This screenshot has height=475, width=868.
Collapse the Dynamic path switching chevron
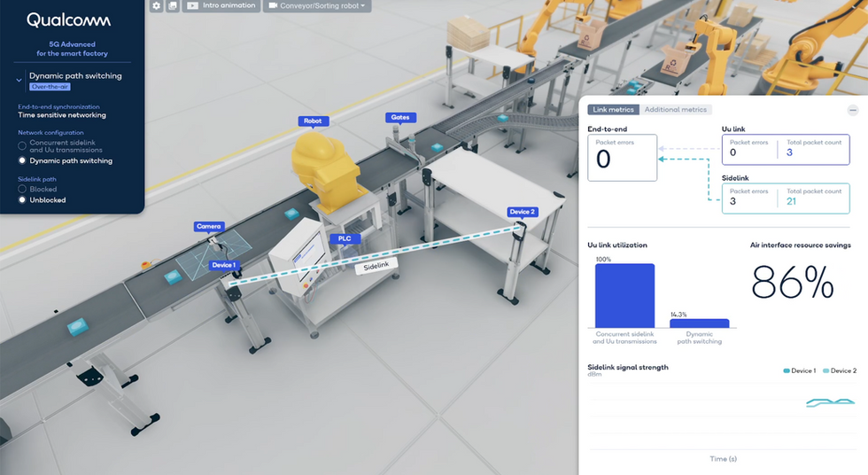19,80
